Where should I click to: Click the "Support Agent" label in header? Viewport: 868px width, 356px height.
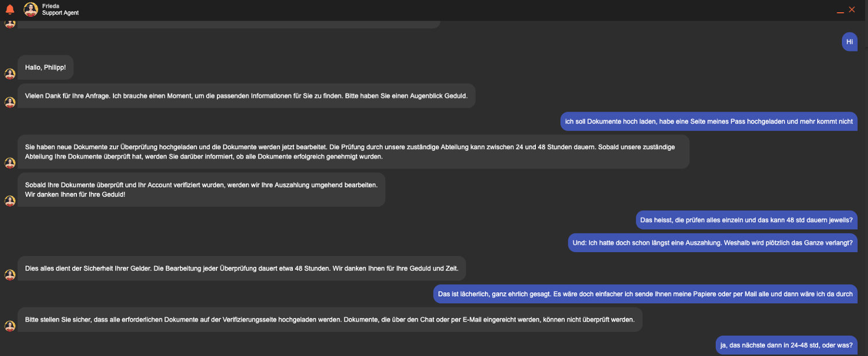60,13
